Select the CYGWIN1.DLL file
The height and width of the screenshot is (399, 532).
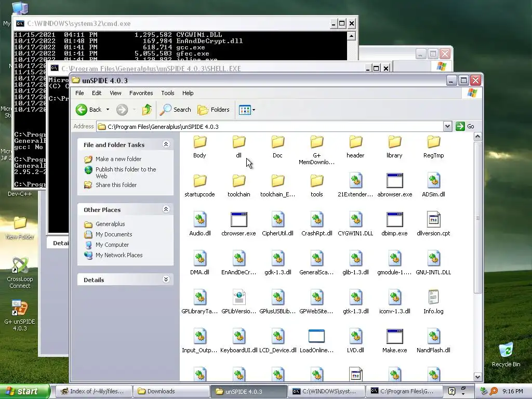pos(355,224)
